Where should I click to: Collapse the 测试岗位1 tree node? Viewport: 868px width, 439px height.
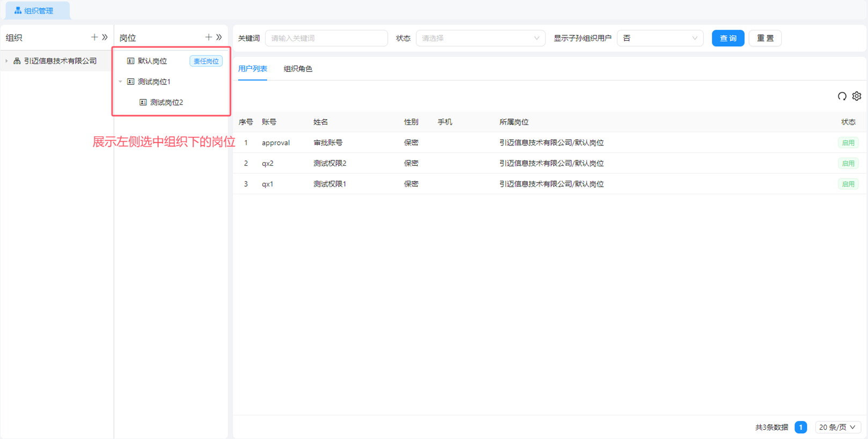120,82
